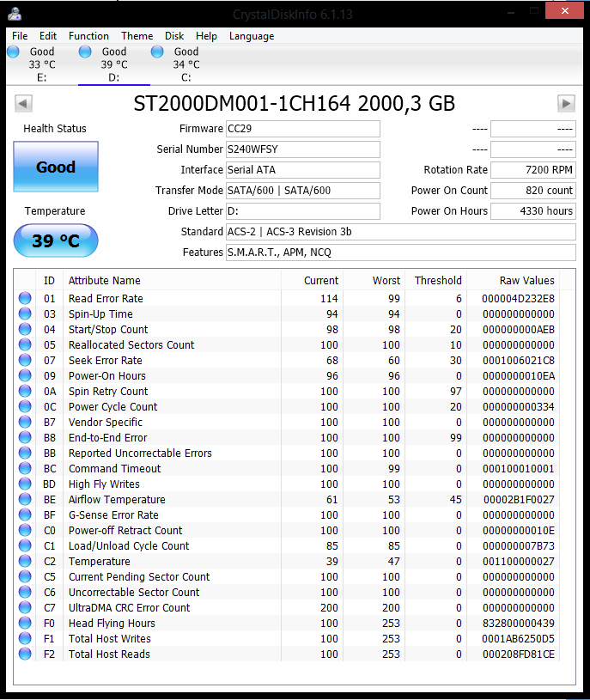Click status orb for High Fly Writes
Image resolution: width=590 pixels, height=700 pixels.
pyautogui.click(x=25, y=484)
